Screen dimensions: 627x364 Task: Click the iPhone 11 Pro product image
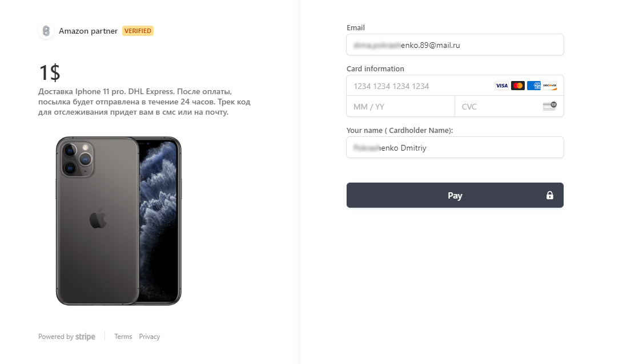point(118,221)
